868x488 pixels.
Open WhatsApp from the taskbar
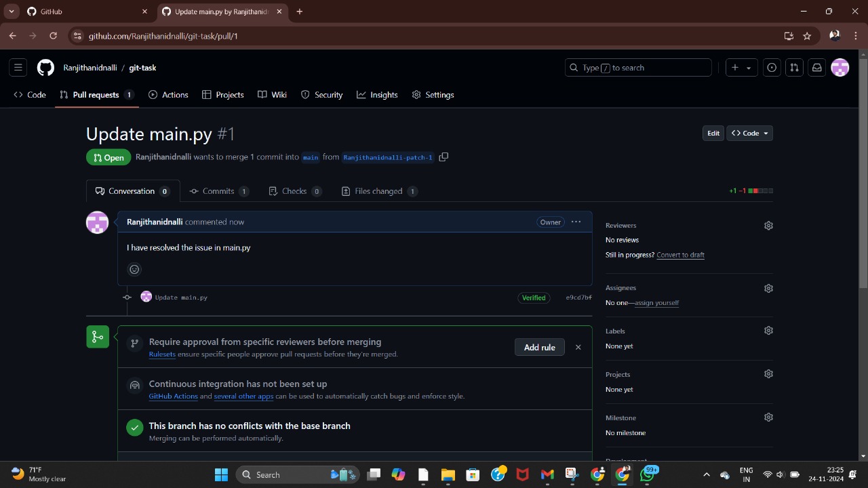pos(647,474)
